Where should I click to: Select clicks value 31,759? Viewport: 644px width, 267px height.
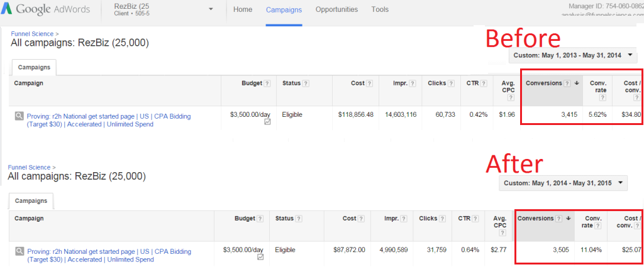coord(436,250)
